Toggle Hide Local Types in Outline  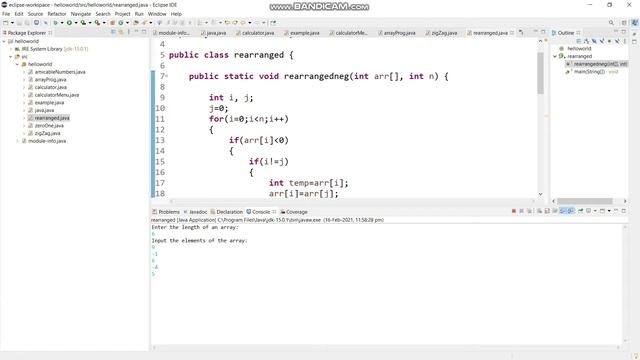click(x=617, y=41)
